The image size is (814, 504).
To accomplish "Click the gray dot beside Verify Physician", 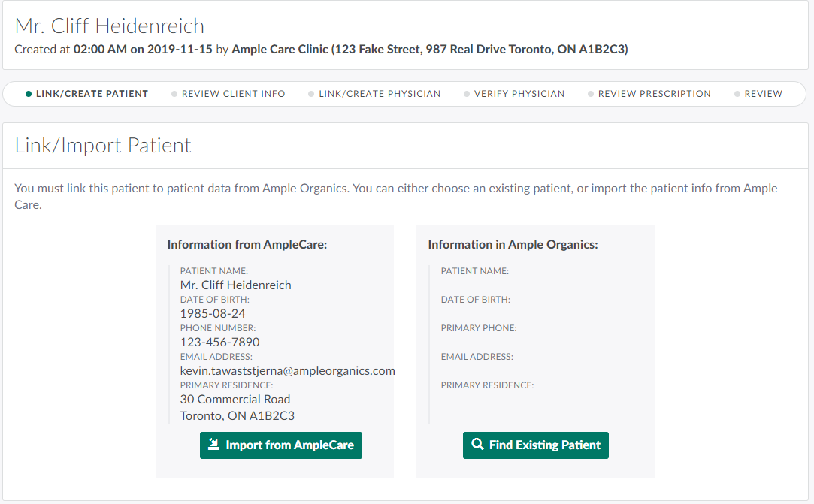I will pos(467,95).
